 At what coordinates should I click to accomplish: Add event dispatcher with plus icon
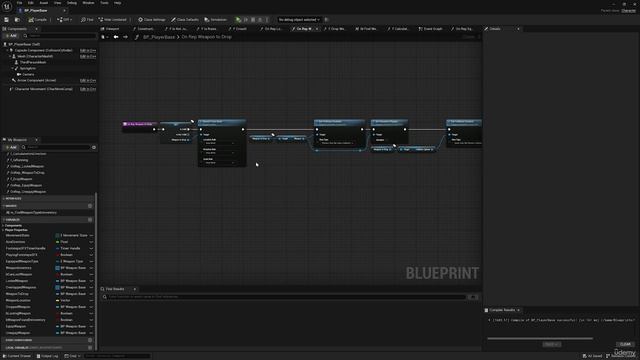click(x=90, y=340)
